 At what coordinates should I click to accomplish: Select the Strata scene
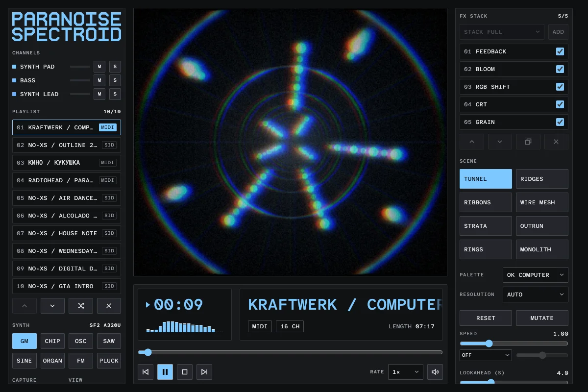[x=486, y=226]
